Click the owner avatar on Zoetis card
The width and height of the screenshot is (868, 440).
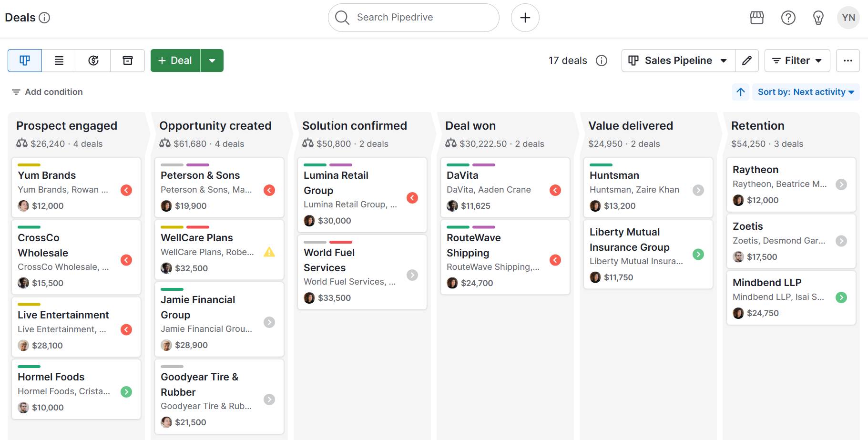pyautogui.click(x=738, y=257)
